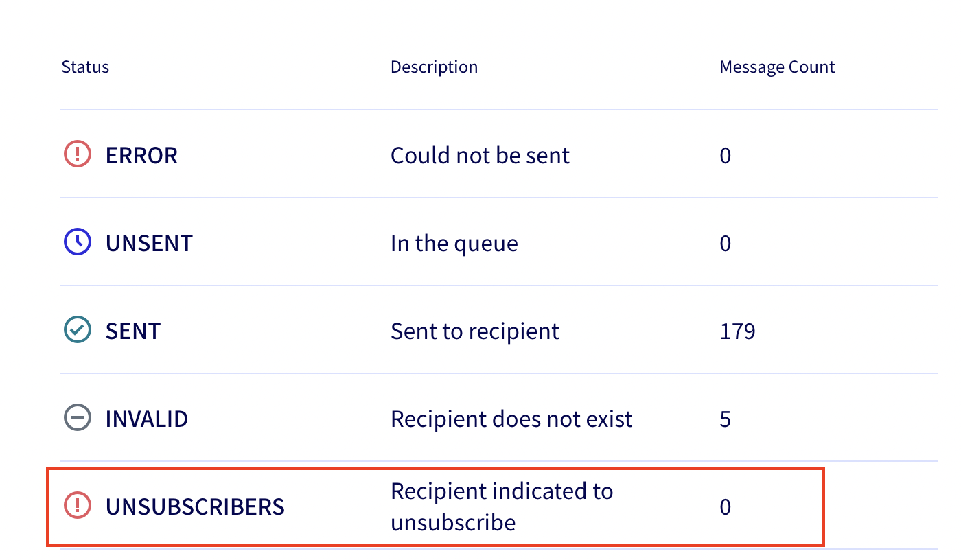
Task: Click the red ERROR status icon
Action: 77,154
